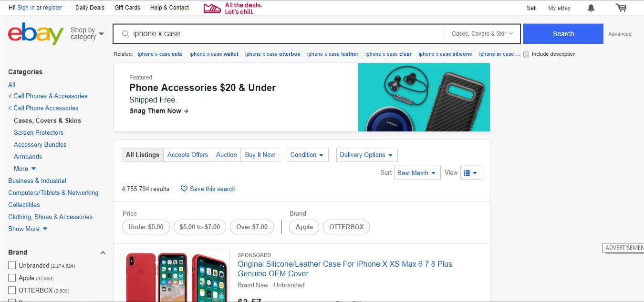Click the magnifying glass in the search bar
This screenshot has width=644, height=302.
tap(125, 33)
